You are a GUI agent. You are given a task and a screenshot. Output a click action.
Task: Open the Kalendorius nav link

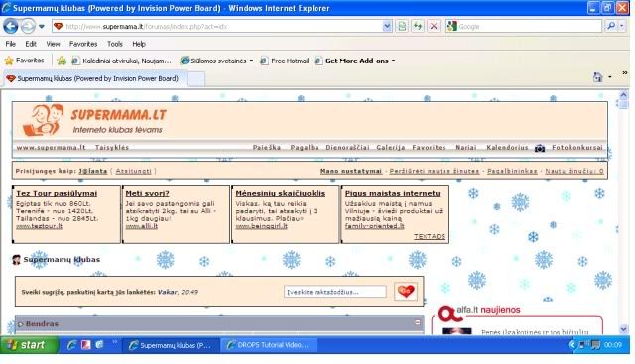click(507, 148)
